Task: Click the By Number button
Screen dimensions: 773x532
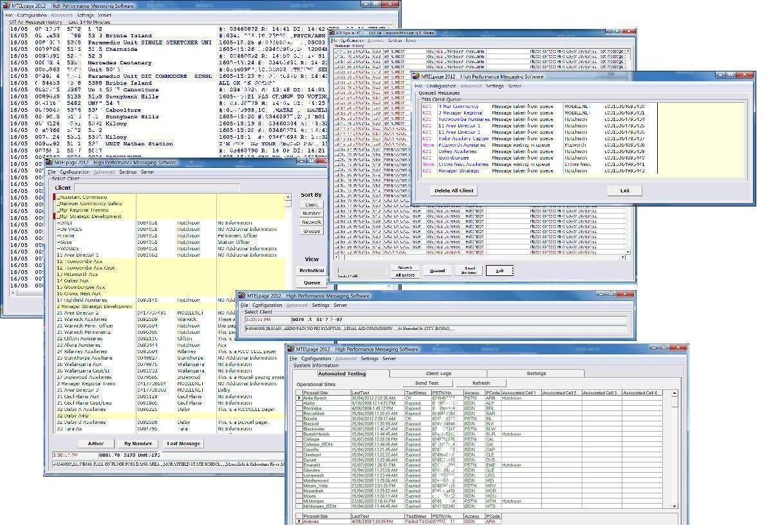Action: coord(138,443)
